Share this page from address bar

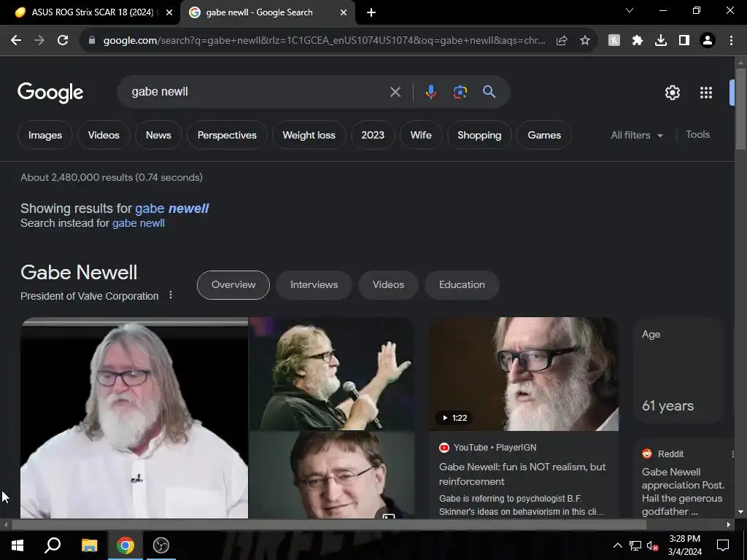(x=562, y=41)
